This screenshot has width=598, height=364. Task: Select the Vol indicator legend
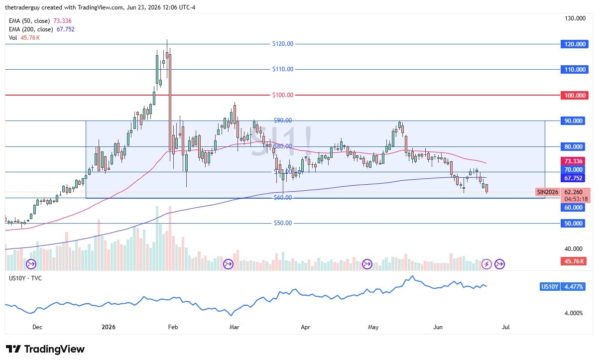[x=22, y=38]
